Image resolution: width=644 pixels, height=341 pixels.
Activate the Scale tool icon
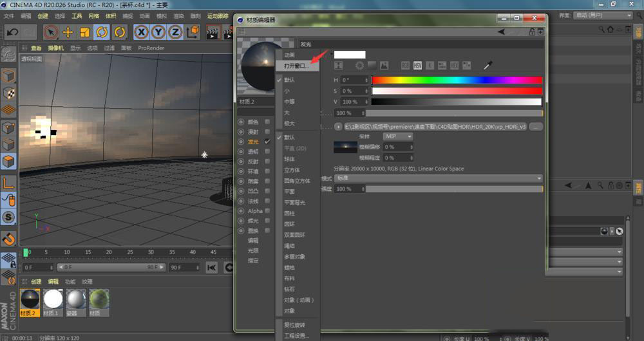[x=84, y=32]
